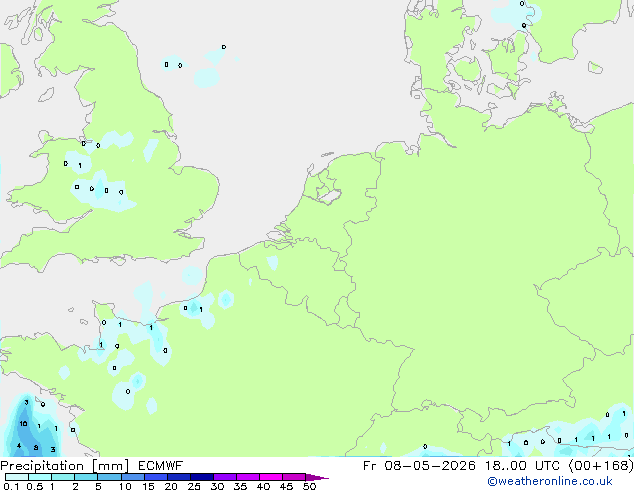This screenshot has height=490, width=634.
Task: Click the 20 tick label under legend
Action: coord(171,486)
